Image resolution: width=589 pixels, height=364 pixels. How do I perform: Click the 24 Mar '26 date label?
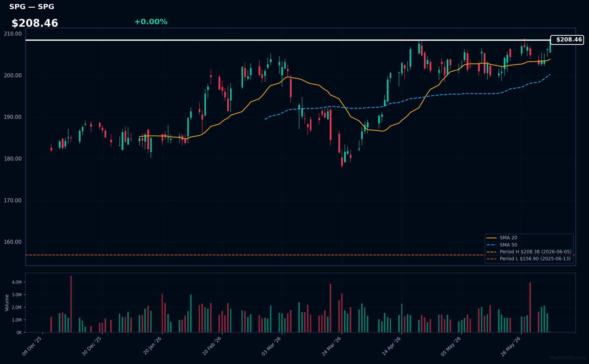coord(331,346)
